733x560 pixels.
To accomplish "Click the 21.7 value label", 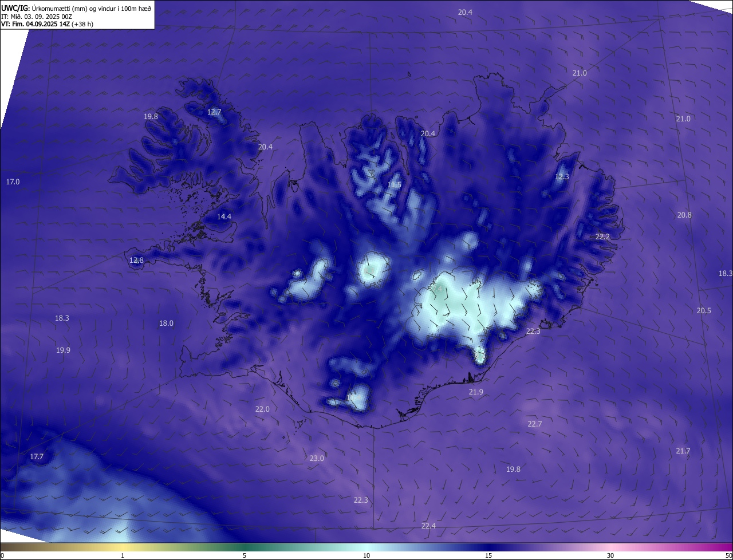I will coord(683,451).
